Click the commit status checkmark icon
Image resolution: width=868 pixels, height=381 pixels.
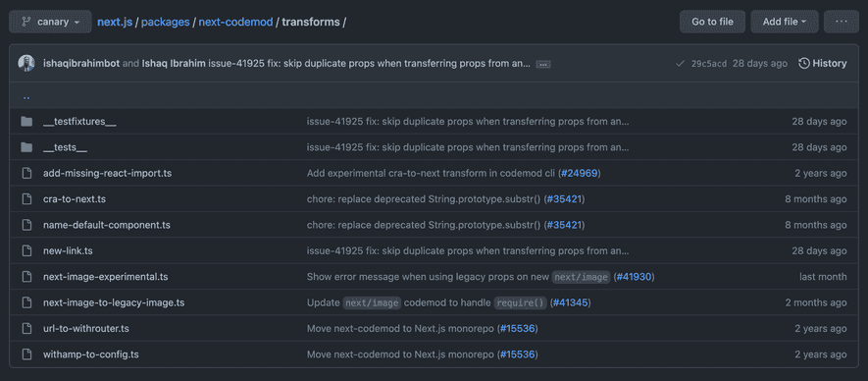click(680, 63)
